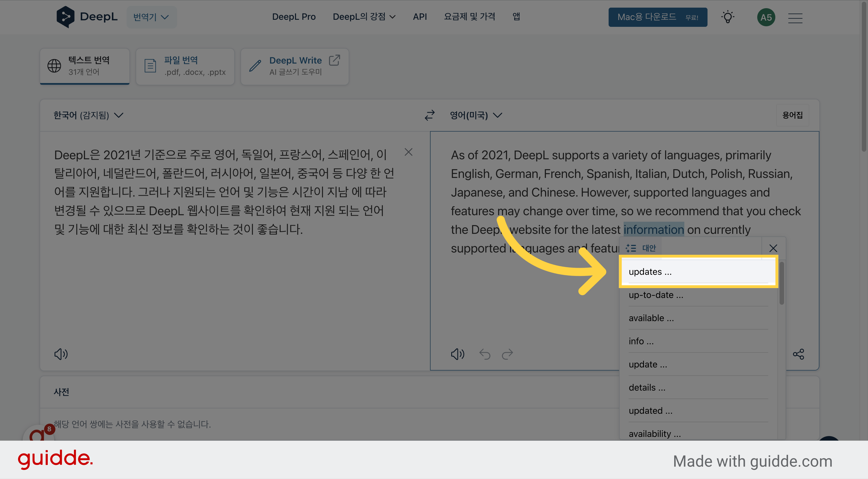Image resolution: width=868 pixels, height=479 pixels.
Task: Select the 텍스트 번역 tab
Action: click(x=84, y=66)
